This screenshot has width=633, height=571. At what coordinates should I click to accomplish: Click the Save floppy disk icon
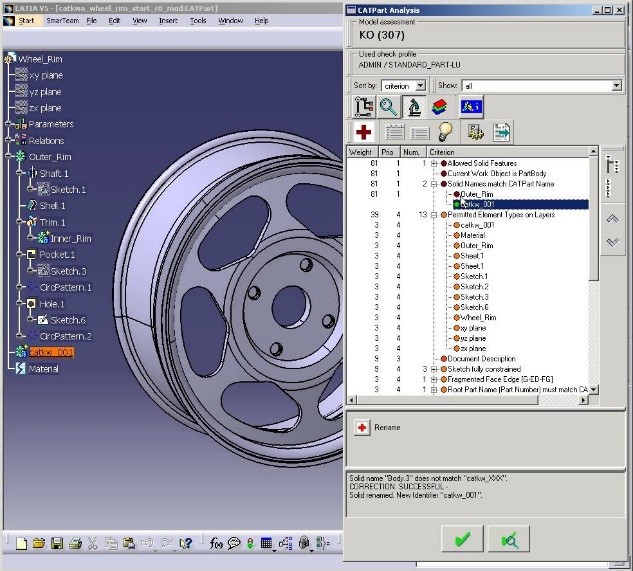(x=57, y=544)
